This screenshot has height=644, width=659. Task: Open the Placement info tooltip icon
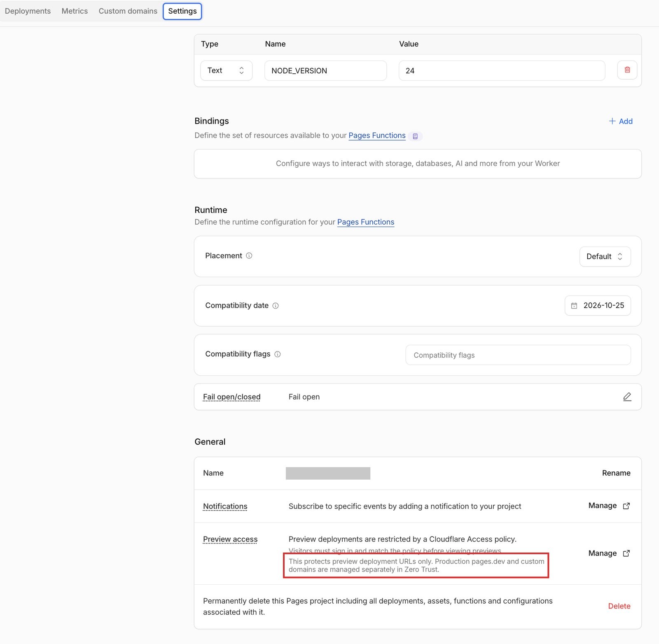pyautogui.click(x=249, y=256)
